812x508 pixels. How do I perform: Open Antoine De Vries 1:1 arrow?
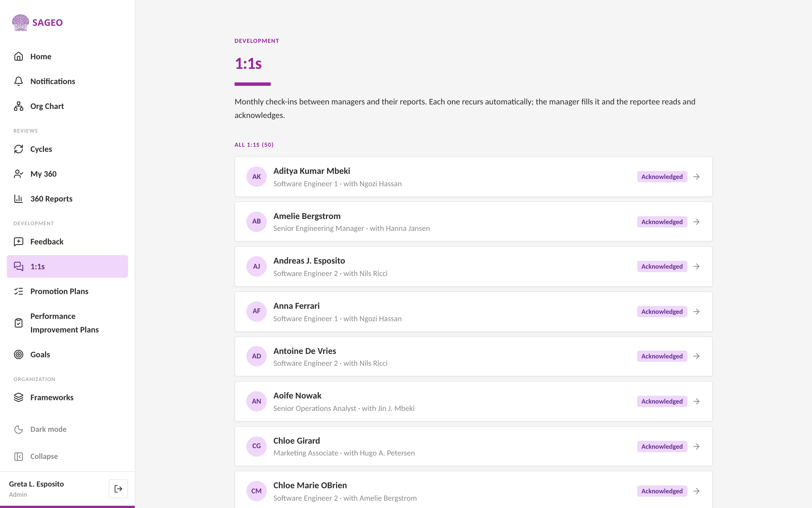pos(697,356)
